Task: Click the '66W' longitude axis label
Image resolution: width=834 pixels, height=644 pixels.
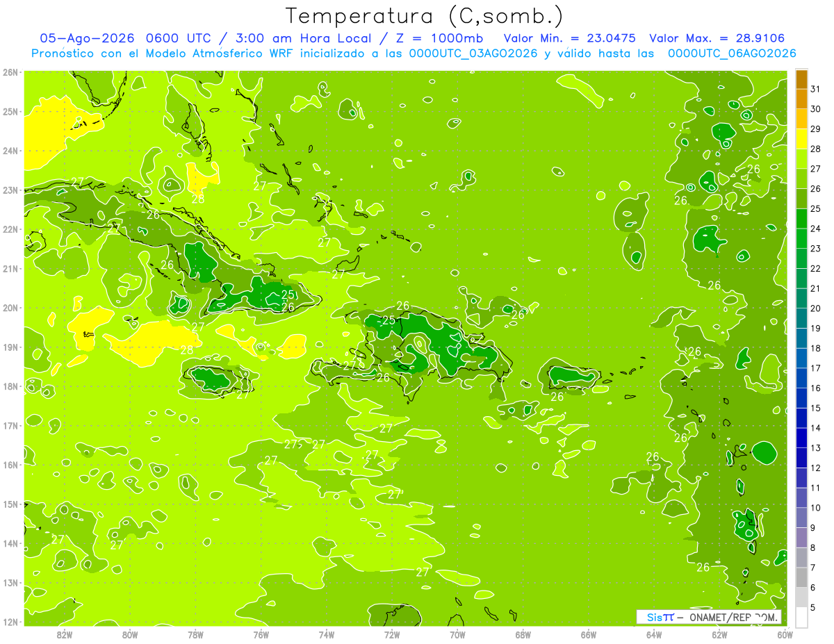Action: tap(589, 634)
